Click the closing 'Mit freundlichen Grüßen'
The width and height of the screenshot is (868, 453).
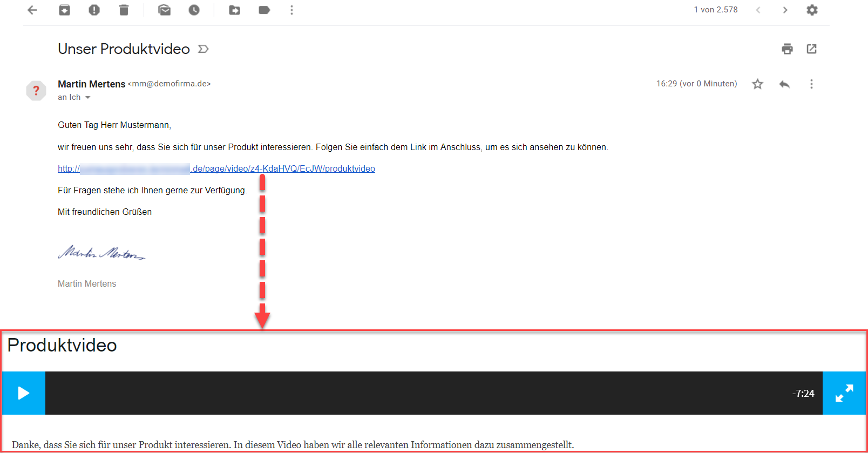point(105,212)
